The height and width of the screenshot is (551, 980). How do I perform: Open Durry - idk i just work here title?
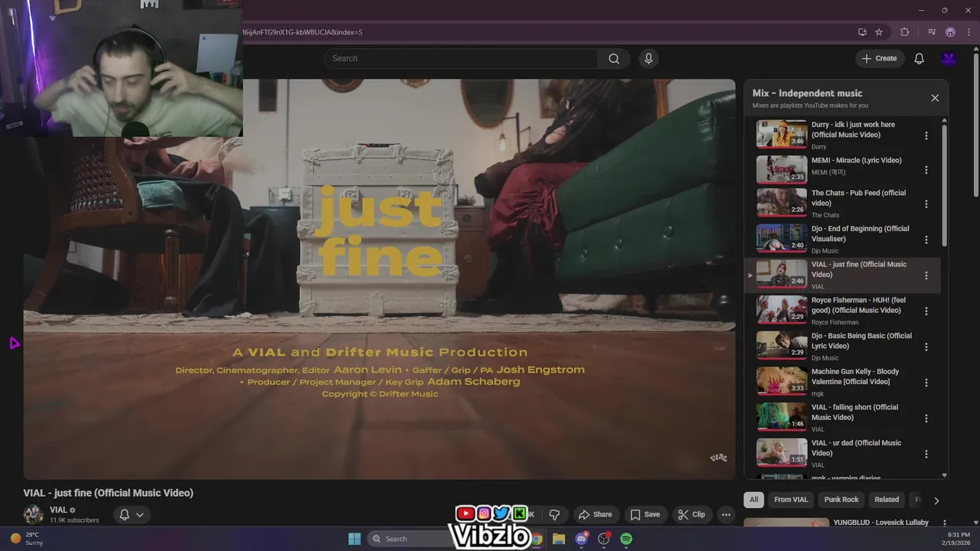(x=853, y=129)
